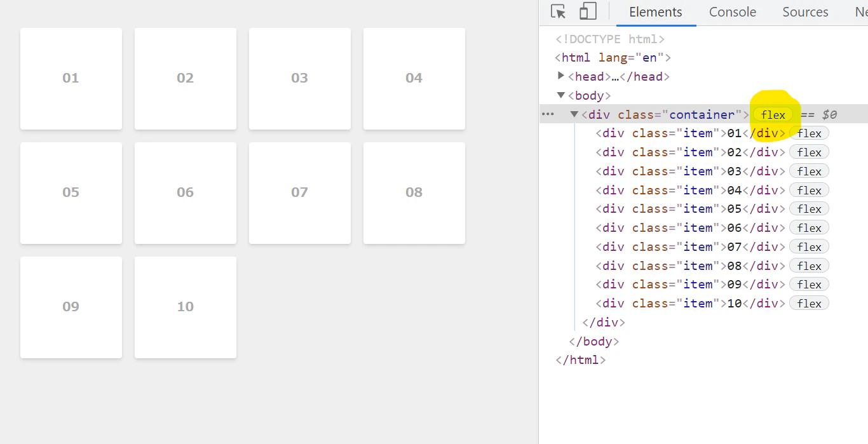Select the div class="container" opening tag

665,115
